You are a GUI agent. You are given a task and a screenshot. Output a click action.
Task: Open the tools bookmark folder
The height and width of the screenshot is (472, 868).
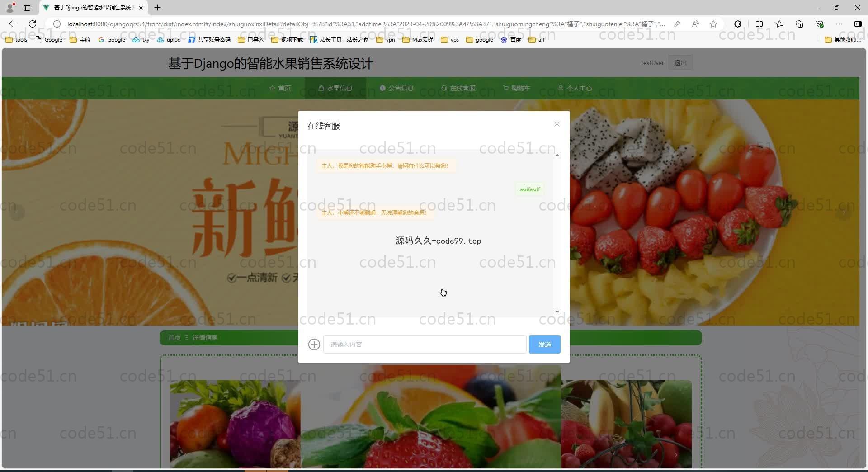tap(16, 40)
